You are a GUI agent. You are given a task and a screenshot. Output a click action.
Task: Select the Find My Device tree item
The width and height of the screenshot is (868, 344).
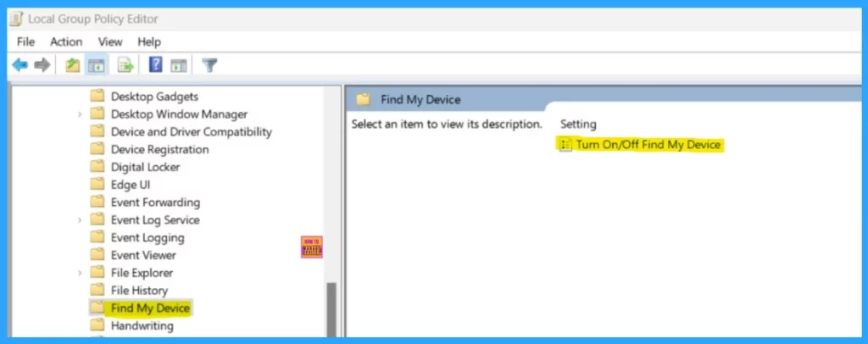click(150, 308)
